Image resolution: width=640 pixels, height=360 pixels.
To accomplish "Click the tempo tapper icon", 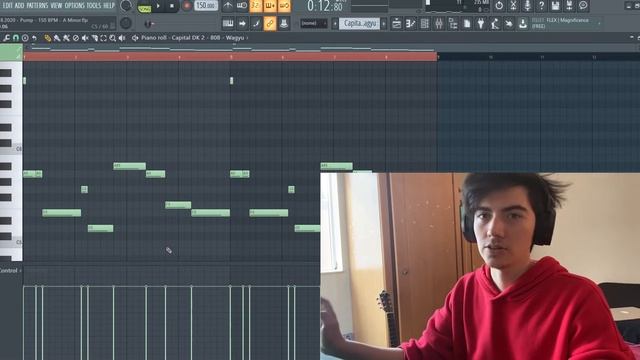I will tap(495, 24).
